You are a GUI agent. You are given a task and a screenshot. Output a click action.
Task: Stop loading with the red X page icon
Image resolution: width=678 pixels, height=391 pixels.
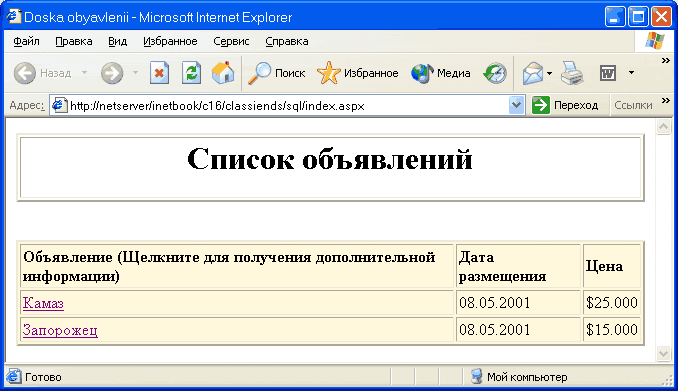click(159, 73)
